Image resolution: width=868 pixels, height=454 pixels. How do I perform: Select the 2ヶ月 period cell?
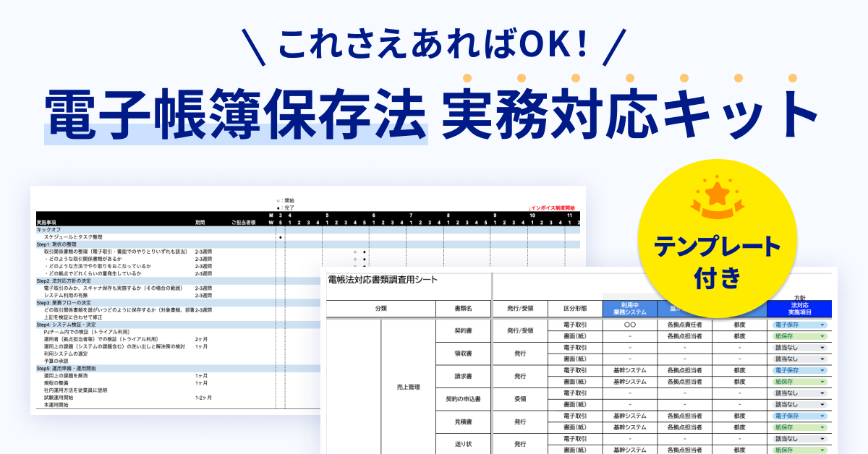tap(200, 339)
